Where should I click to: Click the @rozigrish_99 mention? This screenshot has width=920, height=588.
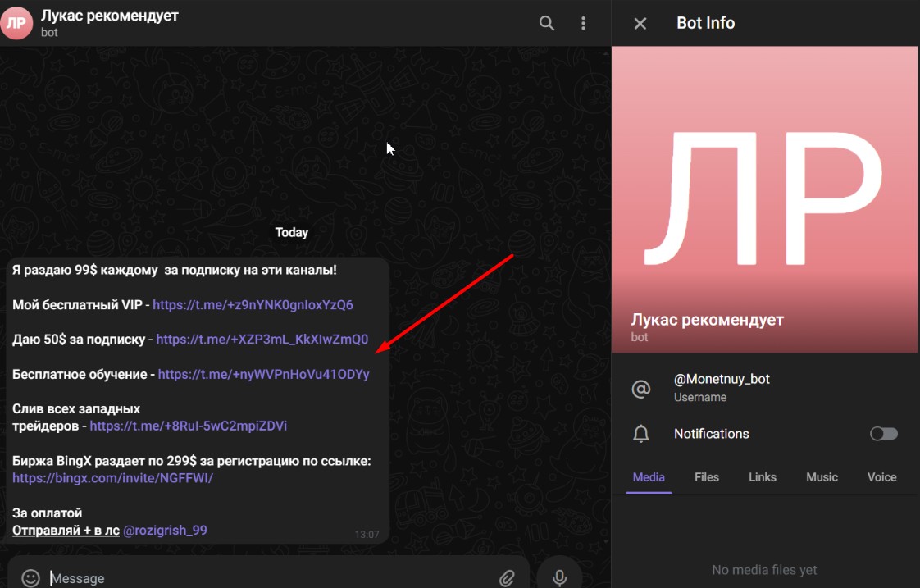click(x=165, y=531)
